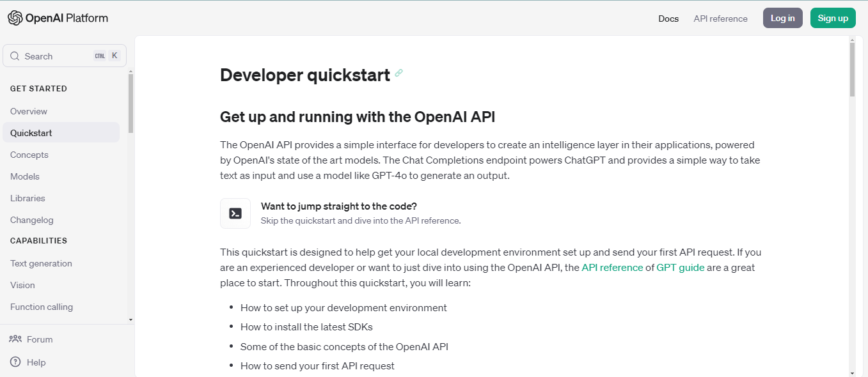Image resolution: width=868 pixels, height=377 pixels.
Task: Click the terminal icon beside the code callout
Action: coord(235,213)
